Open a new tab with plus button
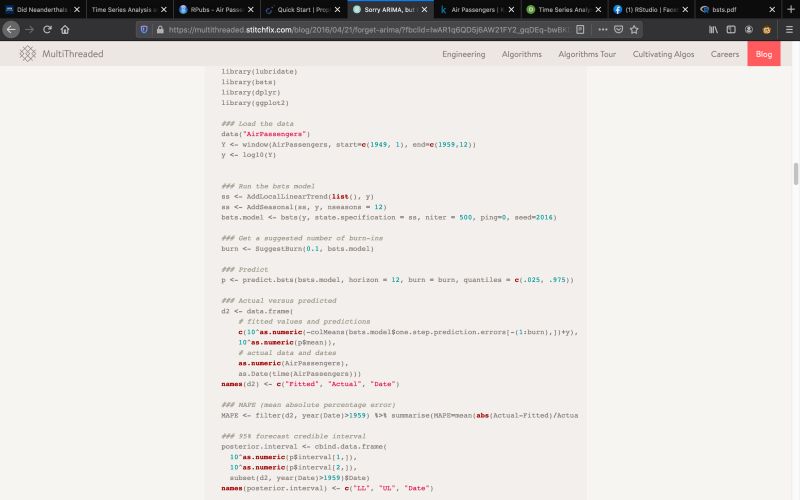 click(791, 9)
